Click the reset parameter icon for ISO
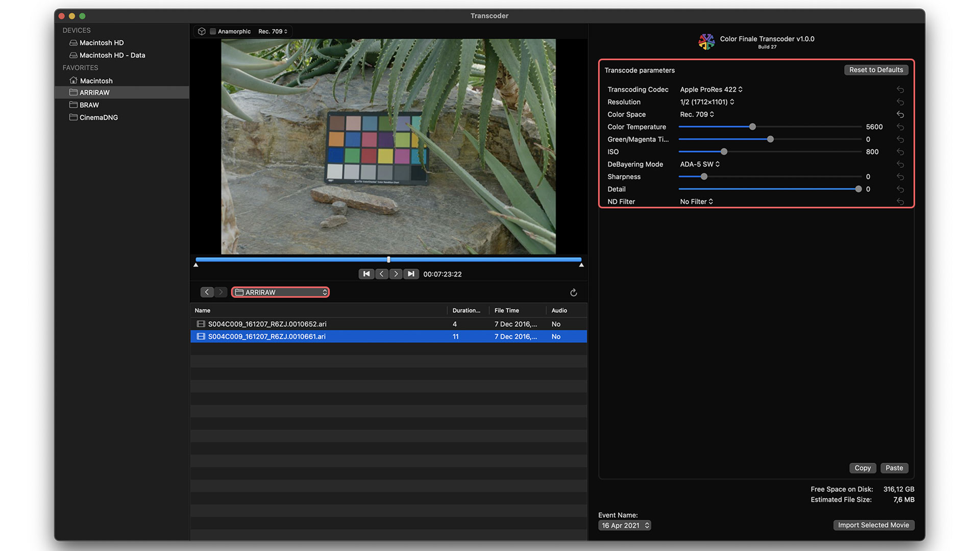 [x=902, y=152]
